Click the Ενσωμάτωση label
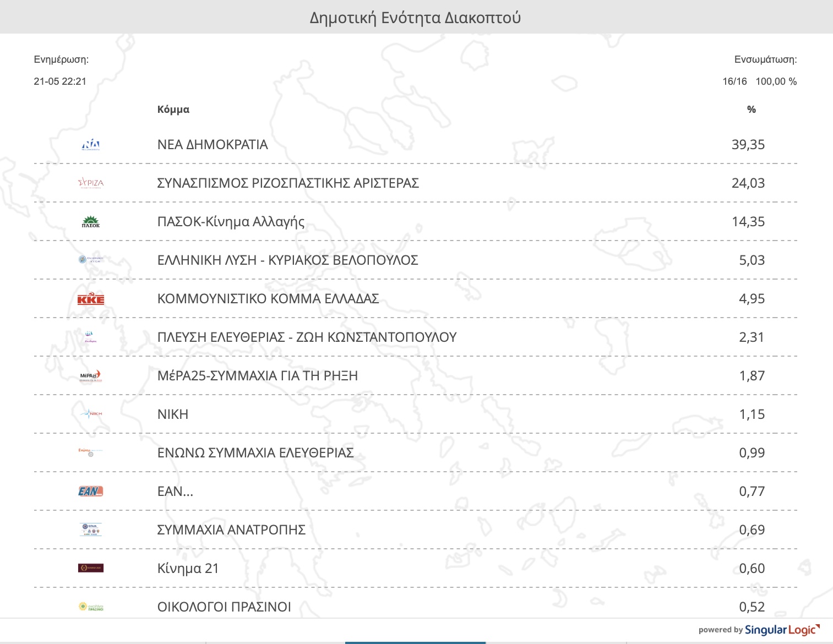Image resolution: width=833 pixels, height=644 pixels. coord(766,59)
